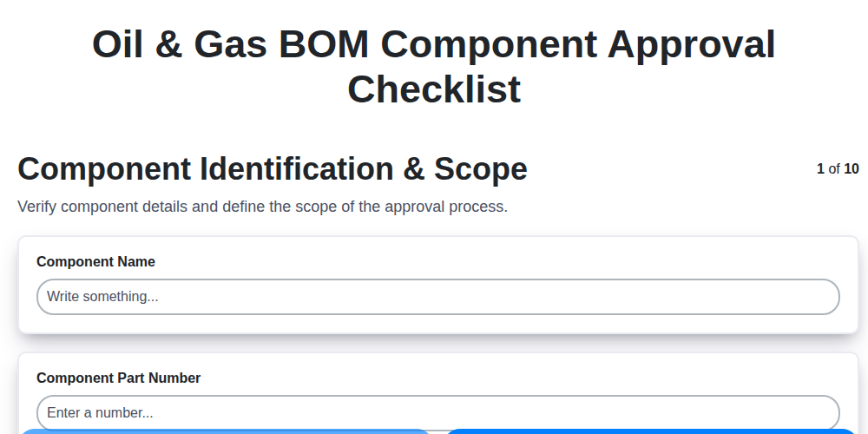Click the "Component Identification & Scope" heading
Screen dimensions: 868x434
click(x=273, y=169)
